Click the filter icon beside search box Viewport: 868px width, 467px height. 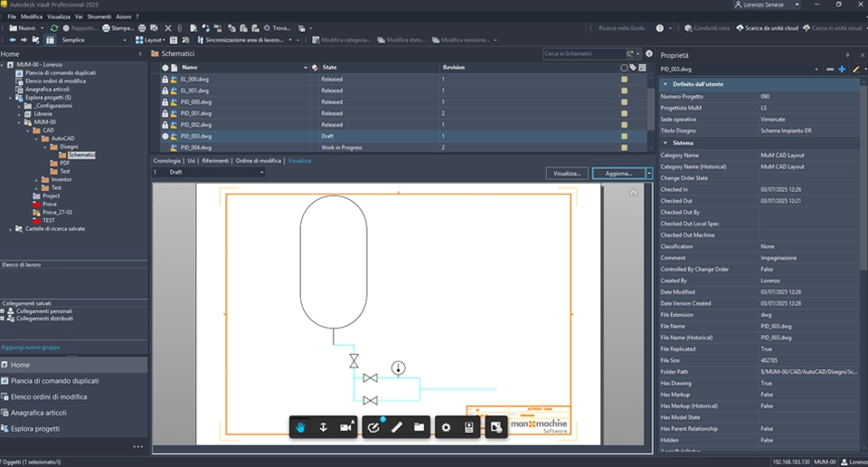[x=649, y=53]
